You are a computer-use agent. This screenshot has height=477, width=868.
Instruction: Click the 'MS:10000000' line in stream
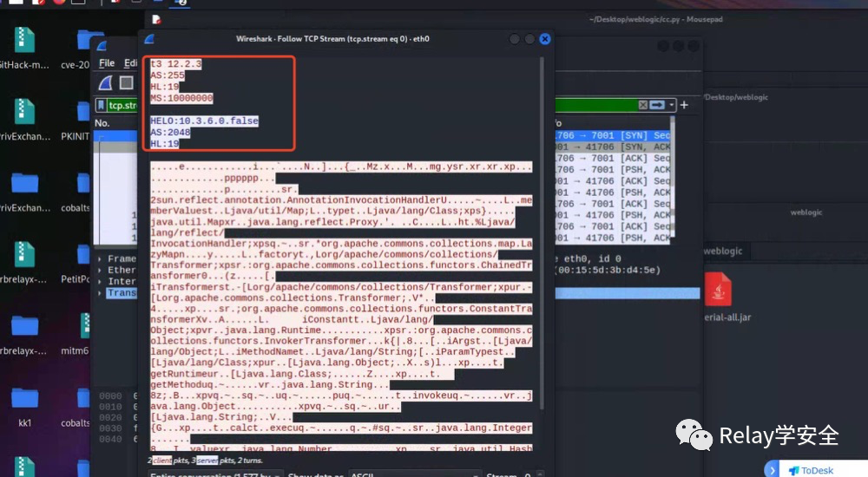(x=181, y=98)
